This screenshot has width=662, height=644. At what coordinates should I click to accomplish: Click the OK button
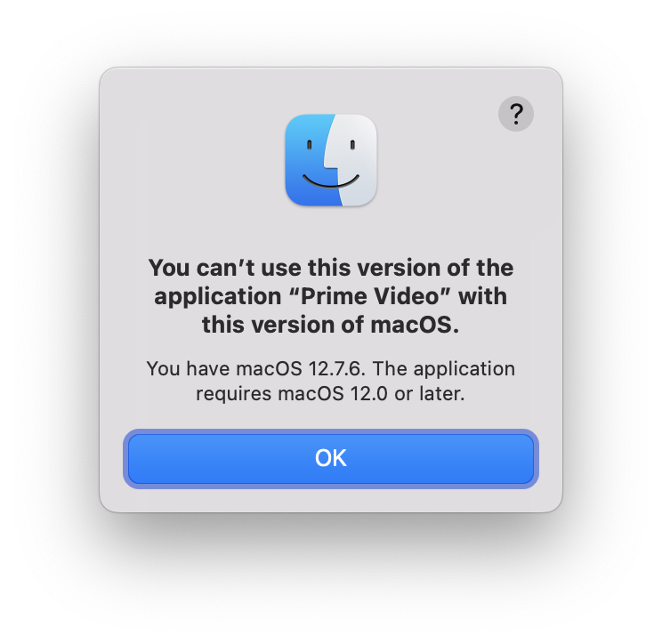pyautogui.click(x=331, y=459)
